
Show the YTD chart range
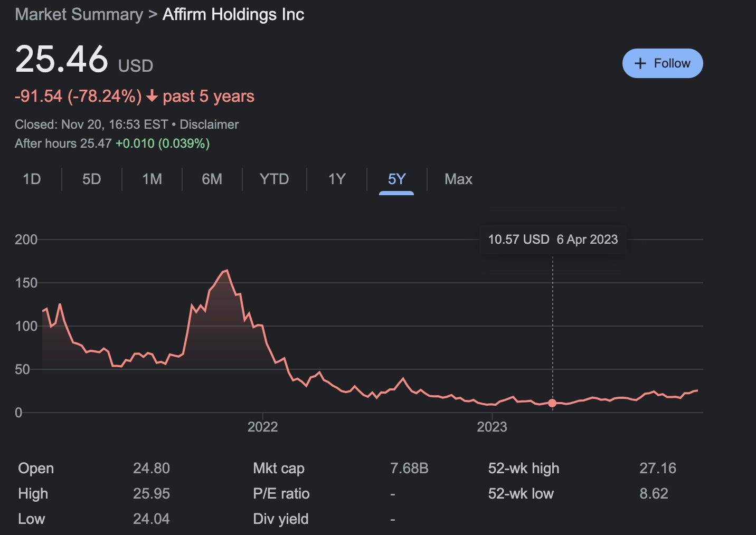point(274,179)
